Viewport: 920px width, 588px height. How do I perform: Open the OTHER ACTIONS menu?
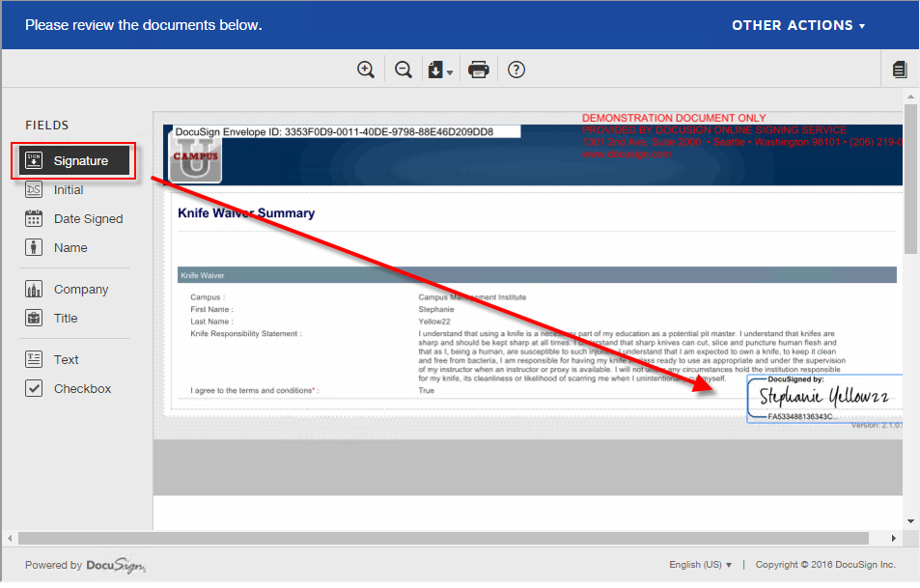tap(798, 25)
